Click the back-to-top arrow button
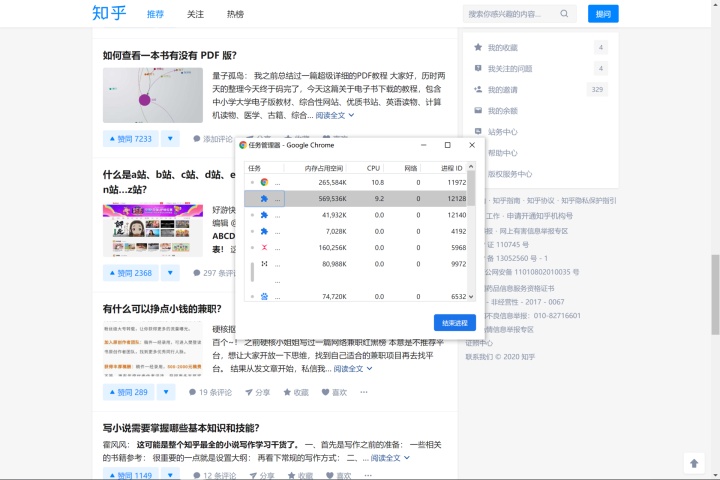The width and height of the screenshot is (720, 480). click(x=694, y=463)
